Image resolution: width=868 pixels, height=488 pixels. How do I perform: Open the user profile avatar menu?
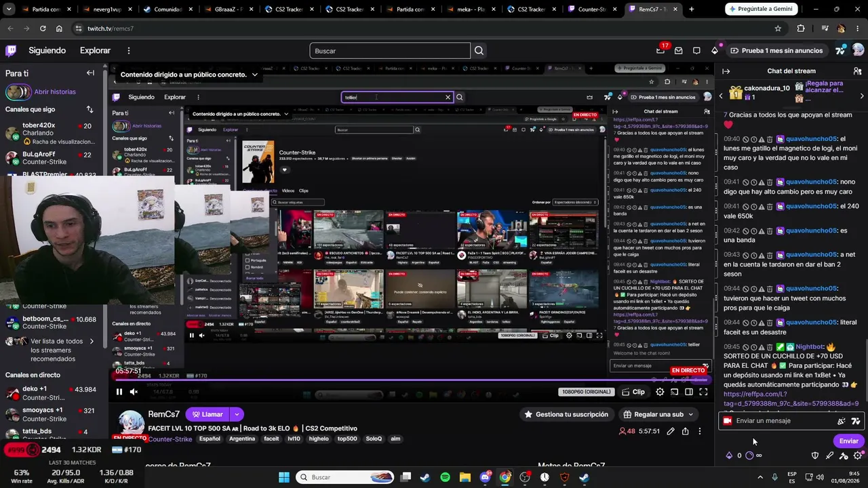[859, 50]
